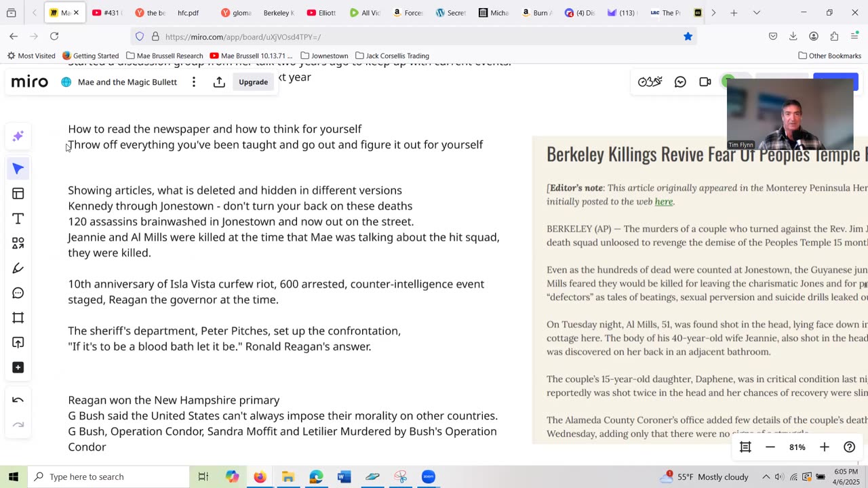Select the Comment tool
This screenshot has height=488, width=868.
(x=18, y=293)
